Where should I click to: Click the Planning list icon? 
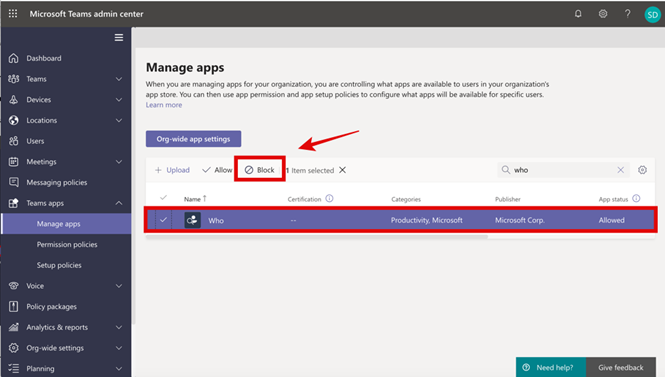(x=14, y=369)
